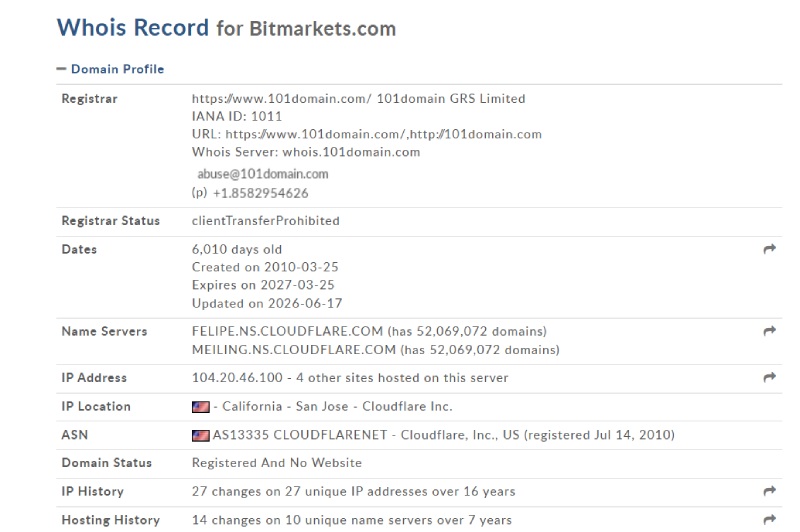Select the 6,010 days old text
The width and height of the screenshot is (800, 532).
[237, 249]
